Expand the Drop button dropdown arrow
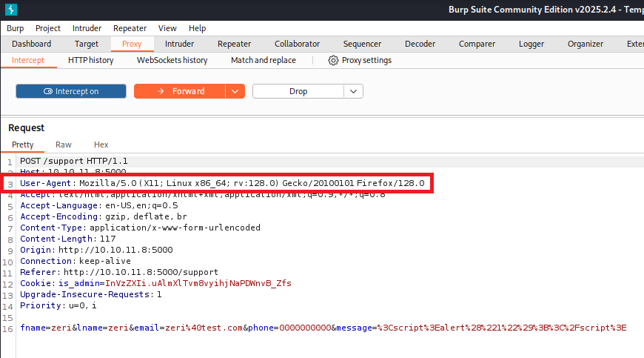Screen dimensions: 644x358 pyautogui.click(x=354, y=91)
